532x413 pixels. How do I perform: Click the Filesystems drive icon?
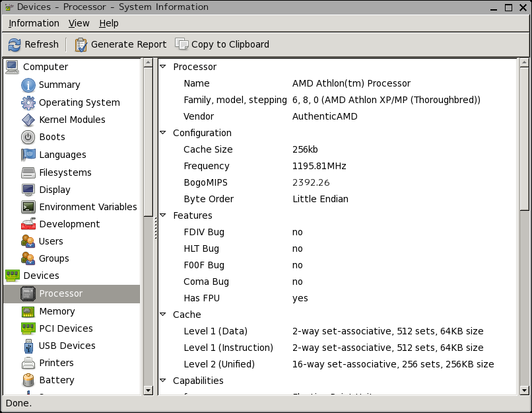[28, 172]
